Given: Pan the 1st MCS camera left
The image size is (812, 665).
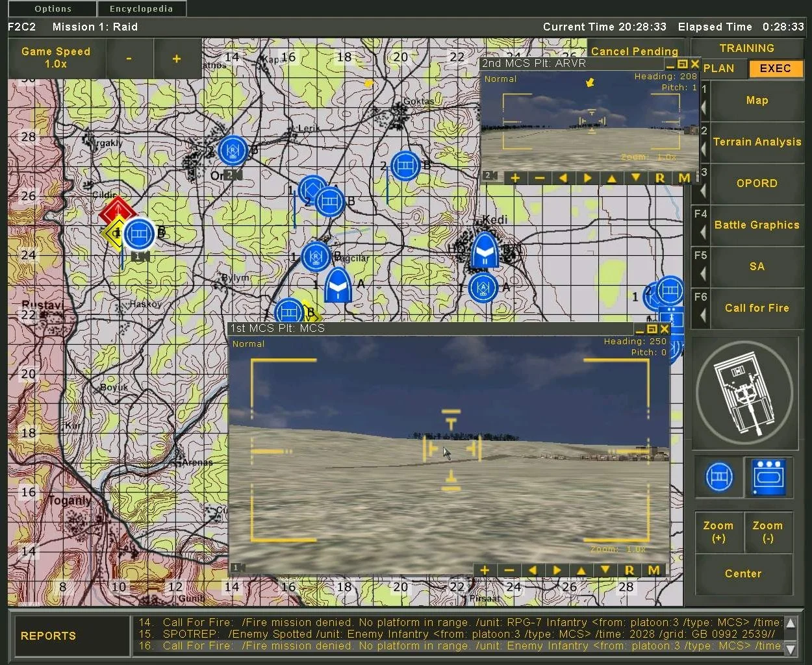Looking at the screenshot, I should [x=533, y=570].
